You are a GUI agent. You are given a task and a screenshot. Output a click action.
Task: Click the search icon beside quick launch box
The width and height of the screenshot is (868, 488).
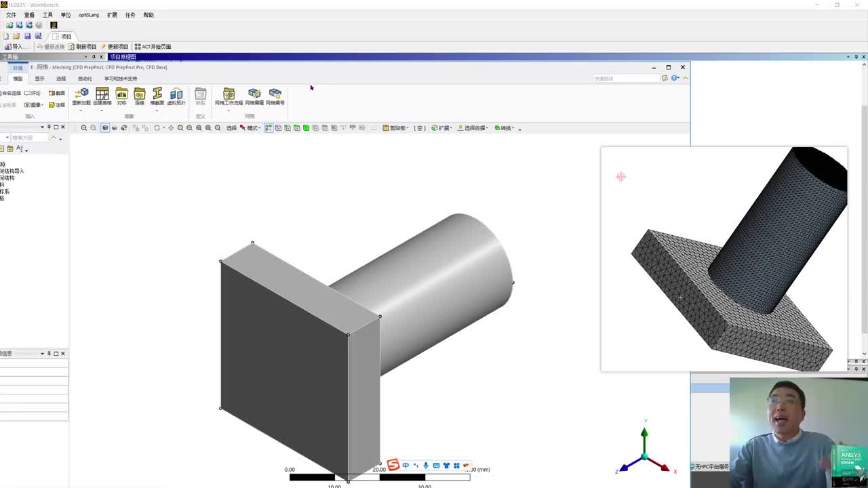[x=665, y=78]
